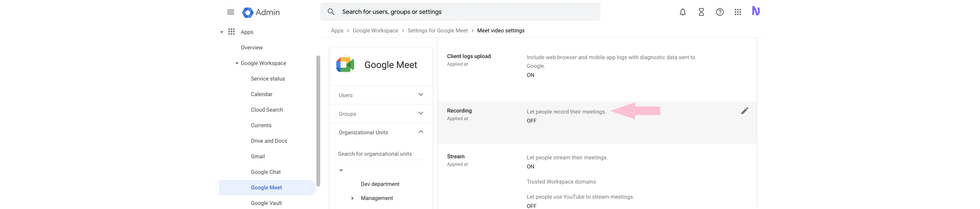Click the search magnifier icon

[x=331, y=12]
